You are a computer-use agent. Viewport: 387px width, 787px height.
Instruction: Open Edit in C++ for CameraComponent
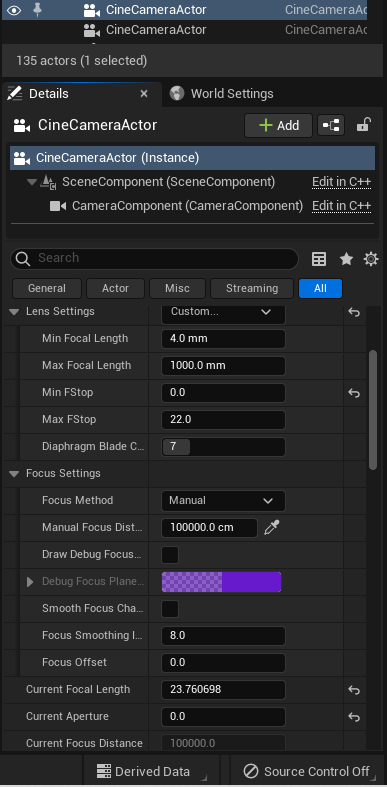(341, 206)
